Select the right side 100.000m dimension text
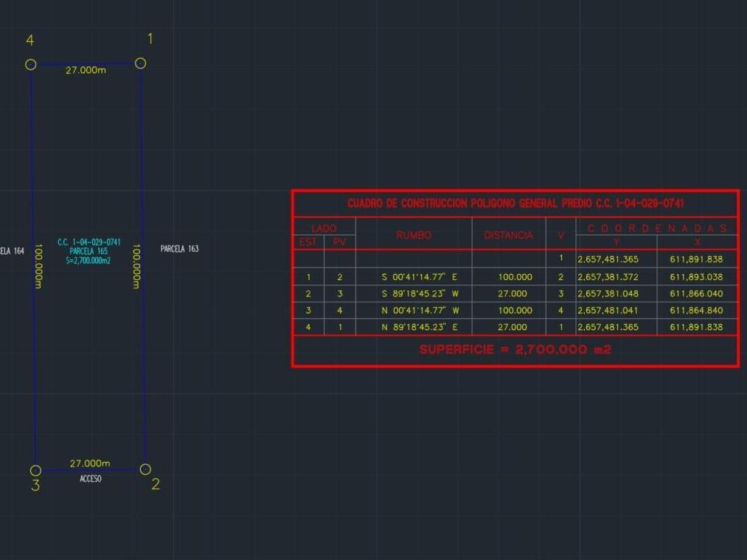747x560 pixels. coord(136,267)
